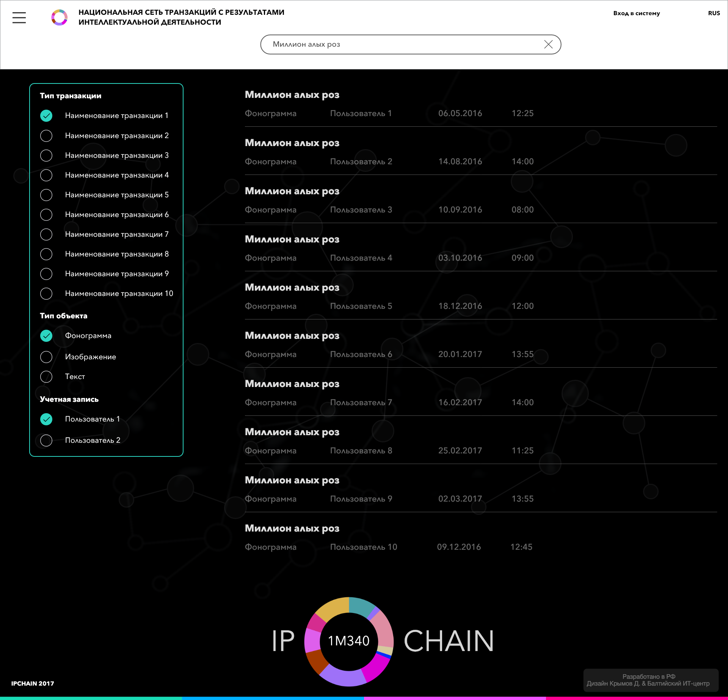Open result title dated 03.10.2016
728x700 pixels.
(292, 239)
